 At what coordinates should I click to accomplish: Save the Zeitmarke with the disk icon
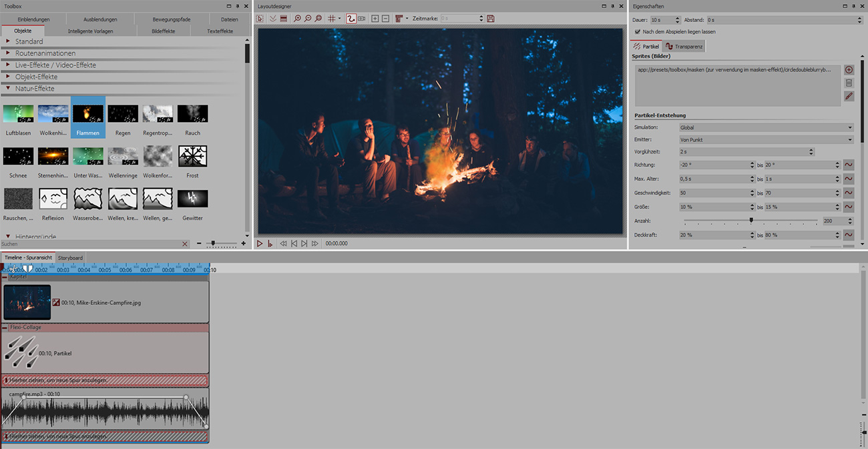tap(491, 19)
